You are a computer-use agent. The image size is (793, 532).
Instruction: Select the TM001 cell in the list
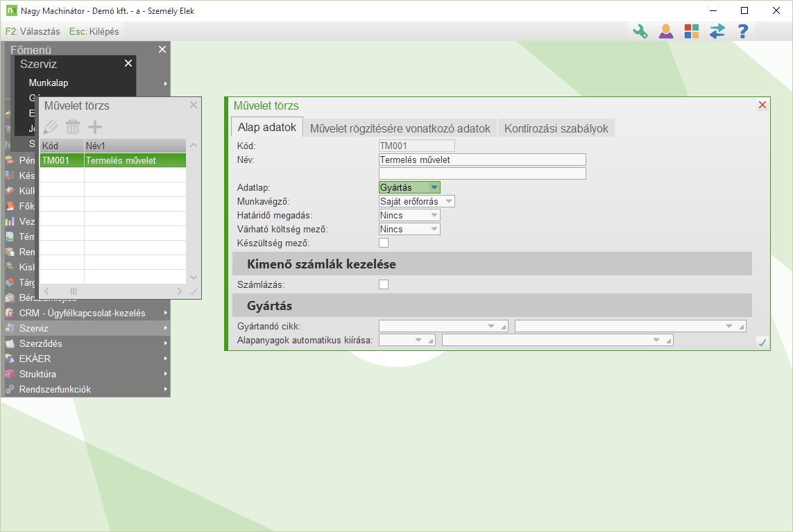click(62, 160)
